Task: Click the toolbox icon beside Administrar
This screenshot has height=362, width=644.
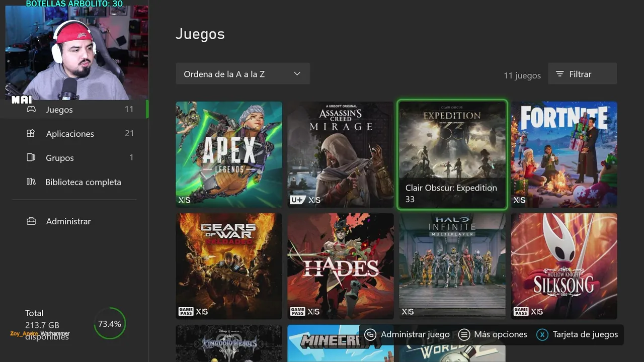Action: click(x=31, y=221)
